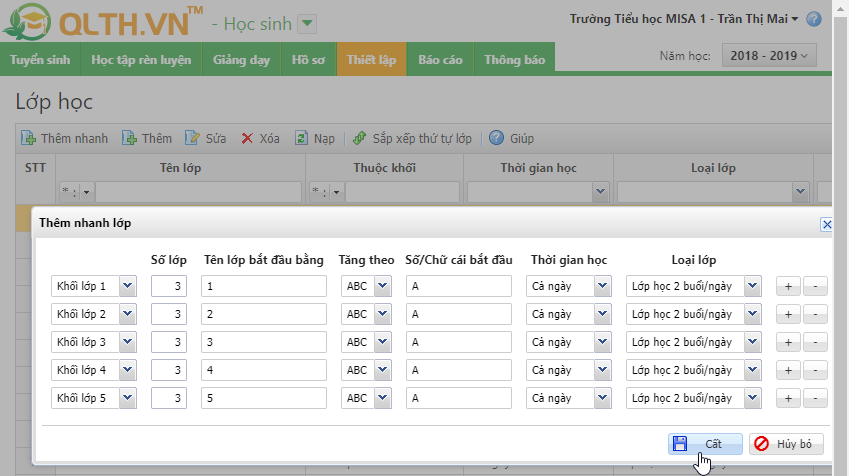Expand the Khối lớp 1 dropdown
849x476 pixels.
tap(127, 286)
